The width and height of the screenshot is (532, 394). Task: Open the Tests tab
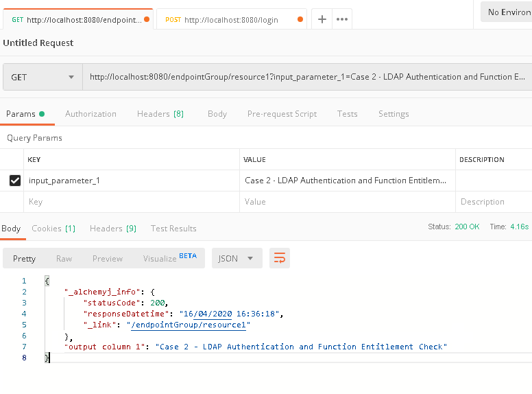[347, 114]
